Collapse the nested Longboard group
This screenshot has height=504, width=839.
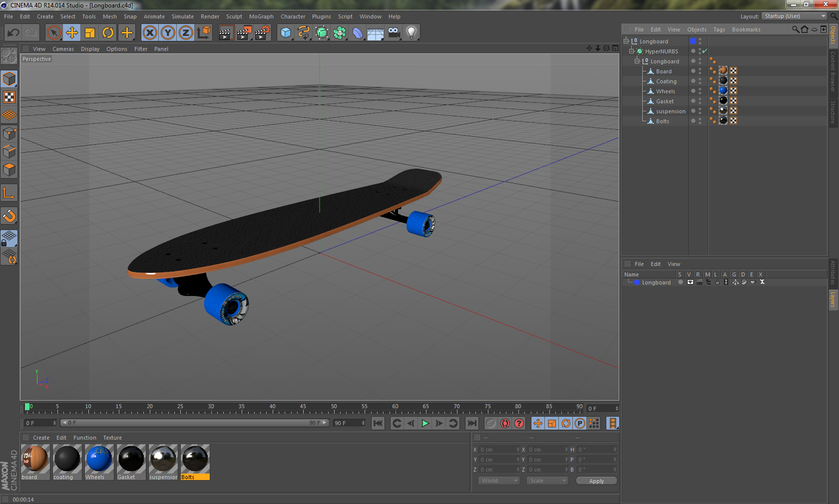tap(637, 61)
